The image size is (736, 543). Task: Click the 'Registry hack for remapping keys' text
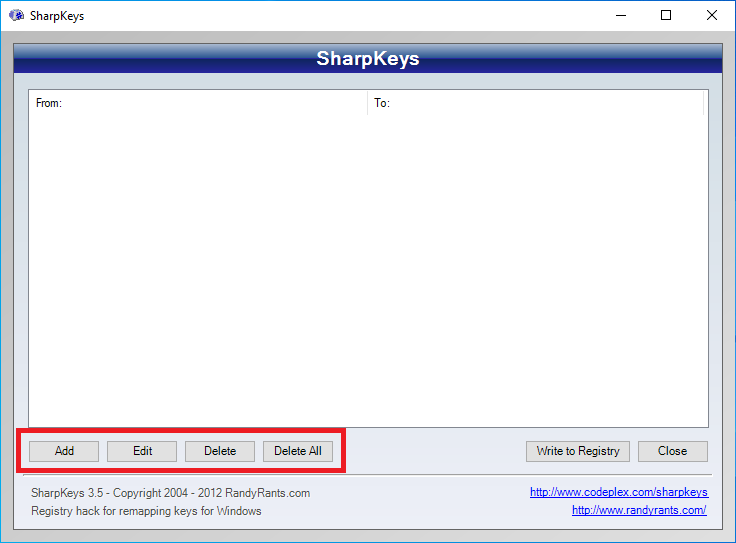146,511
